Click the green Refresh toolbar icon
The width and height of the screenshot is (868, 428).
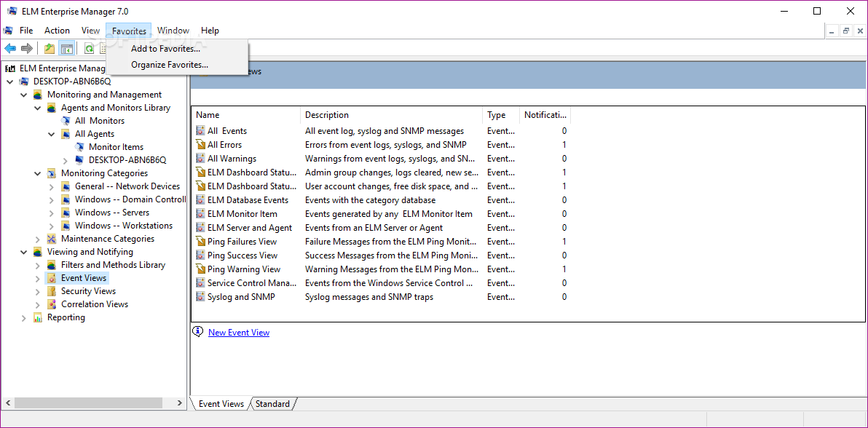(89, 49)
